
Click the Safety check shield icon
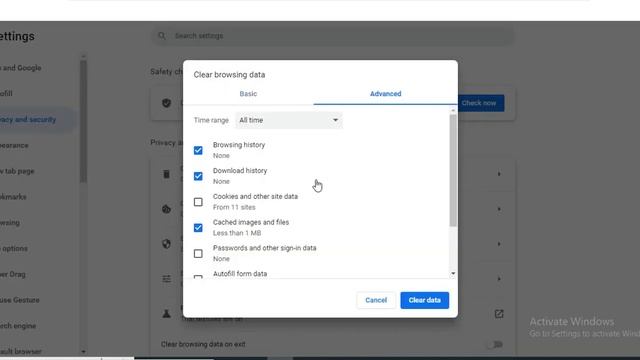167,103
